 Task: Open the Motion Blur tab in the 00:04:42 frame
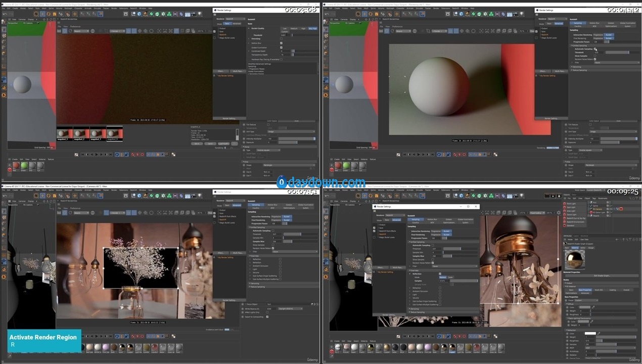594,23
